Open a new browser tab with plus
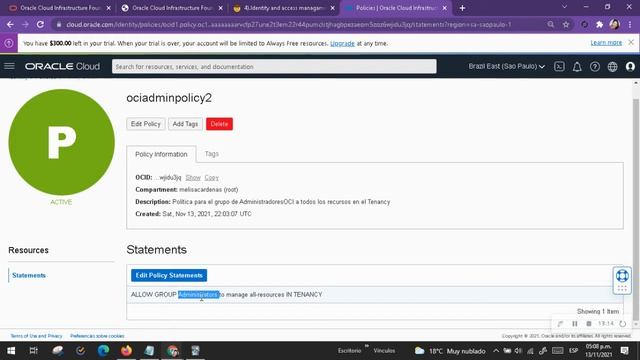Image resolution: width=640 pixels, height=360 pixels. point(462,8)
